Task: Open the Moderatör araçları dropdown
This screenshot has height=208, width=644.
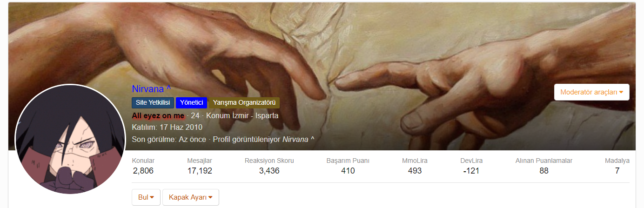Action: point(592,92)
